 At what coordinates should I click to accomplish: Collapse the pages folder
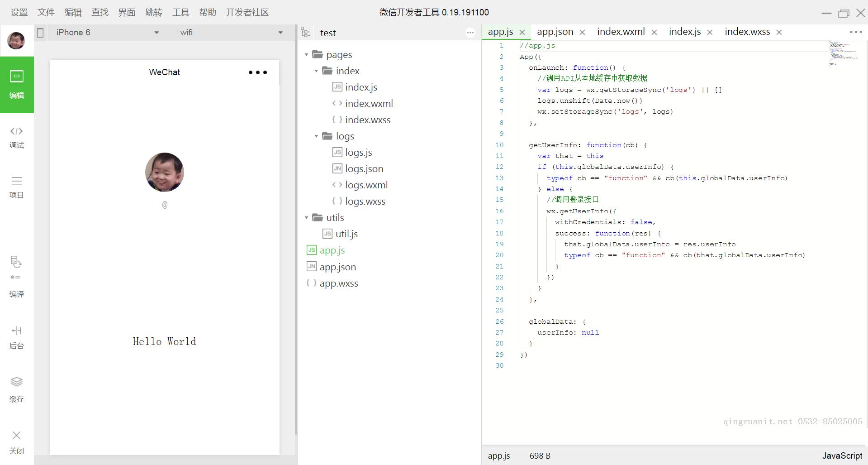pyautogui.click(x=307, y=55)
